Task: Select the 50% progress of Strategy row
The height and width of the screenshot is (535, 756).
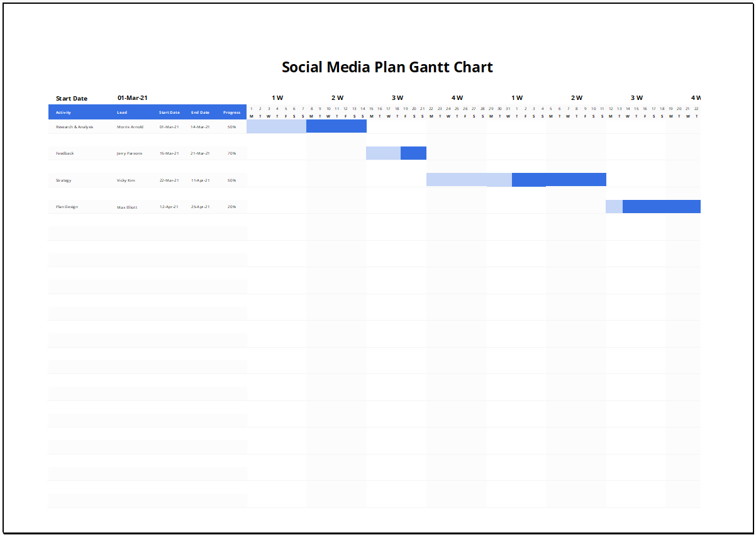Action: tap(231, 180)
